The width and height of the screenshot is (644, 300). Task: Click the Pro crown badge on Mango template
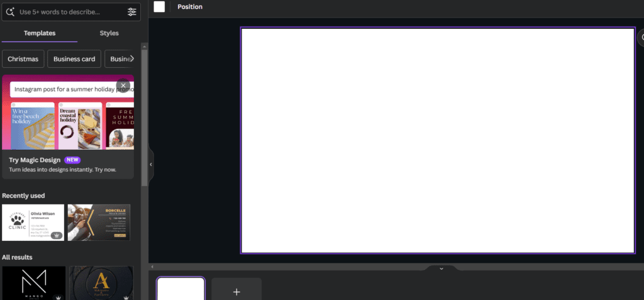click(x=58, y=297)
